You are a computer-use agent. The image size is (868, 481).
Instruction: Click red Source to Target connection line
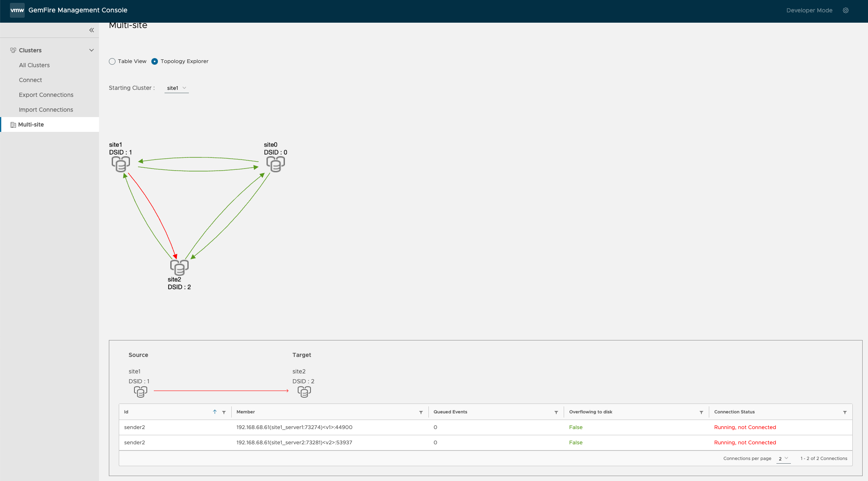221,391
